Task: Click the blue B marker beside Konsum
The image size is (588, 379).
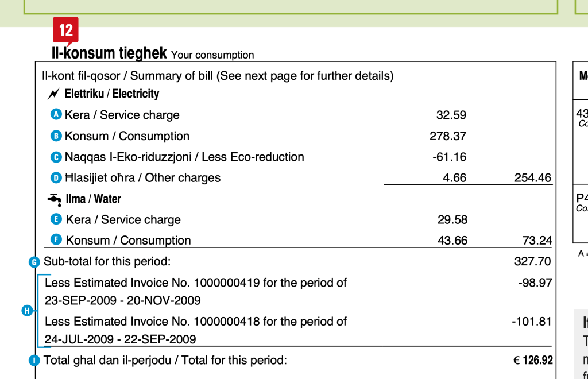Action: coord(56,136)
